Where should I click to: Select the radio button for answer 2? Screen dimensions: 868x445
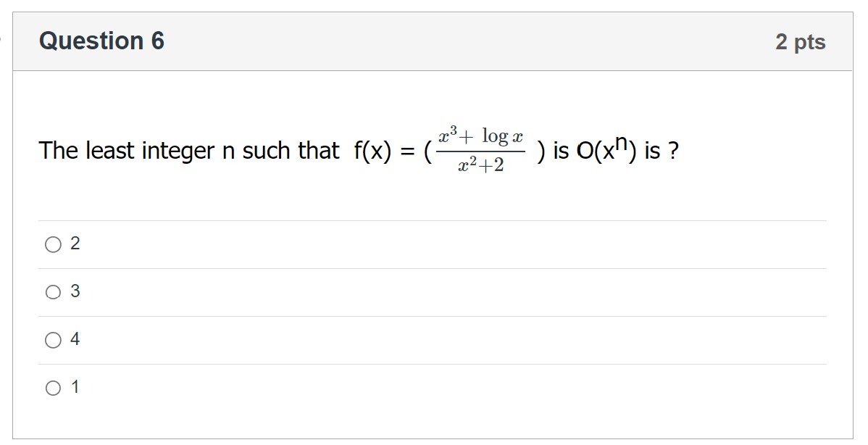[52, 244]
